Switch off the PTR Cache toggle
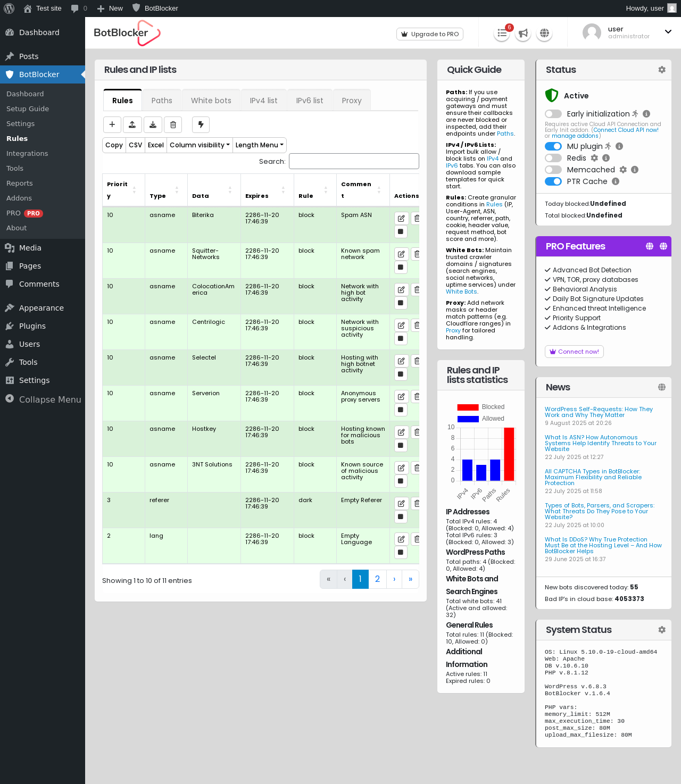The width and height of the screenshot is (681, 784). click(x=553, y=181)
